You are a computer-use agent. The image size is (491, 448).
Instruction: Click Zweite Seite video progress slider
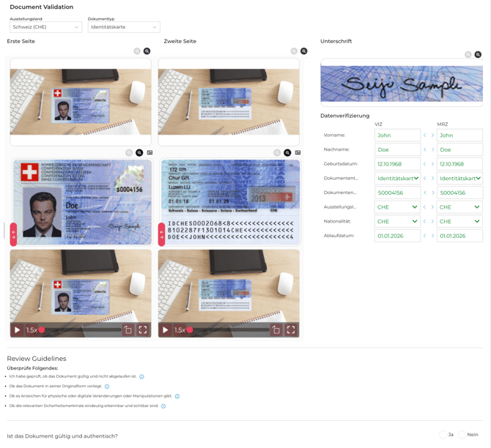pos(228,329)
